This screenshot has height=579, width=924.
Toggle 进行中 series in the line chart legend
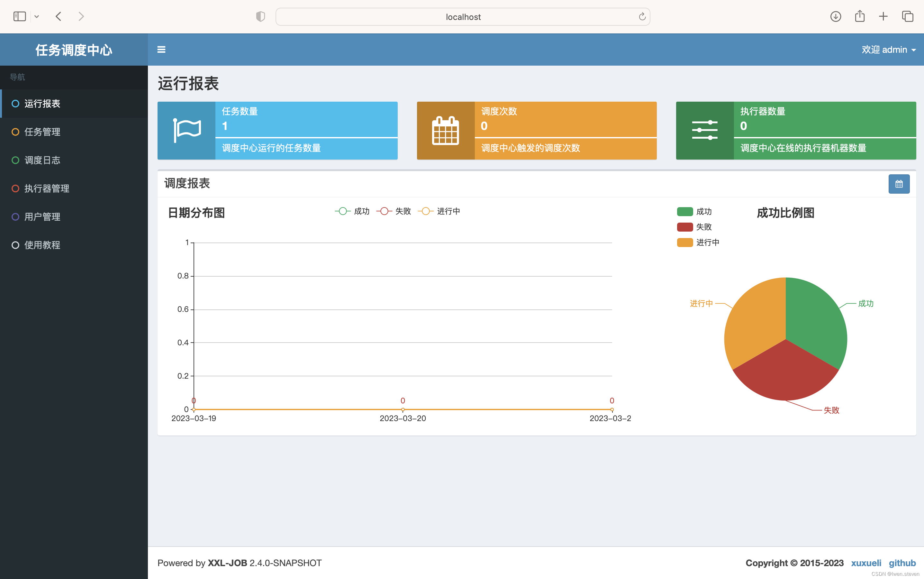(x=439, y=211)
